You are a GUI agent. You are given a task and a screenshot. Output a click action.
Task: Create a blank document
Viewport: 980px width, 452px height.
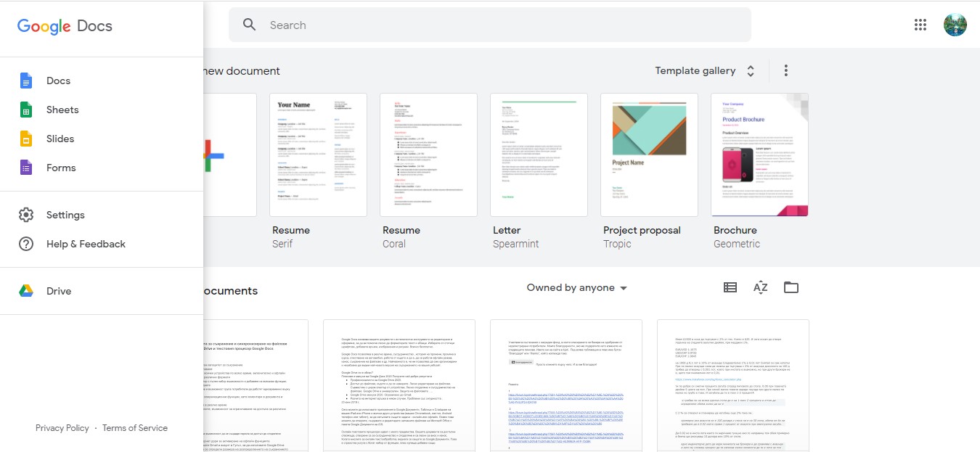coord(230,155)
